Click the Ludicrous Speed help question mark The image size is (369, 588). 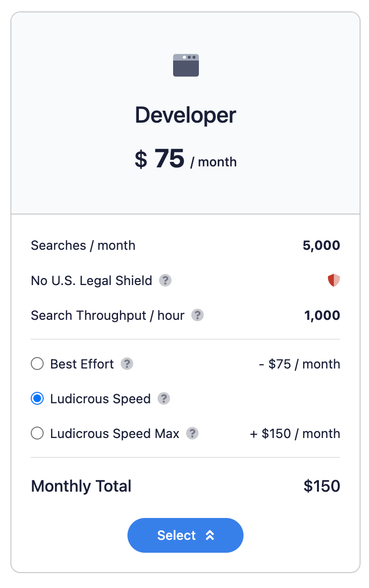(x=164, y=399)
